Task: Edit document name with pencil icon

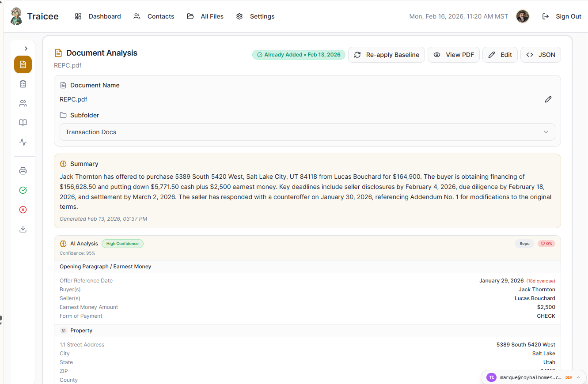Action: 548,99
